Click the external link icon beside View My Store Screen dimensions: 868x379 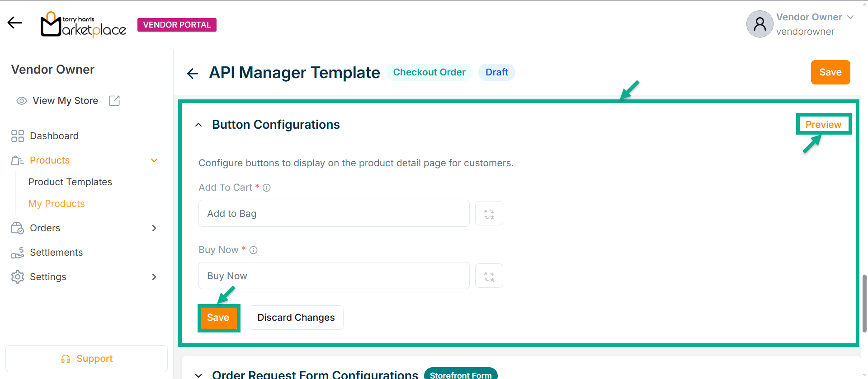point(114,101)
